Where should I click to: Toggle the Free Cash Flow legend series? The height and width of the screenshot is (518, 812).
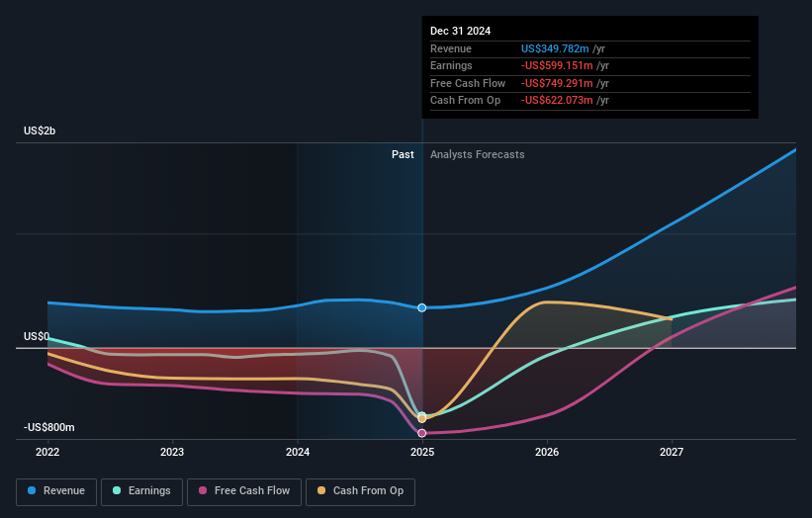(244, 491)
